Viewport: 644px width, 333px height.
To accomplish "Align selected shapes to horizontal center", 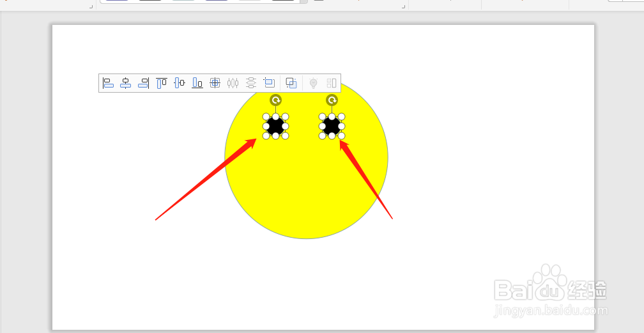I will tap(126, 83).
